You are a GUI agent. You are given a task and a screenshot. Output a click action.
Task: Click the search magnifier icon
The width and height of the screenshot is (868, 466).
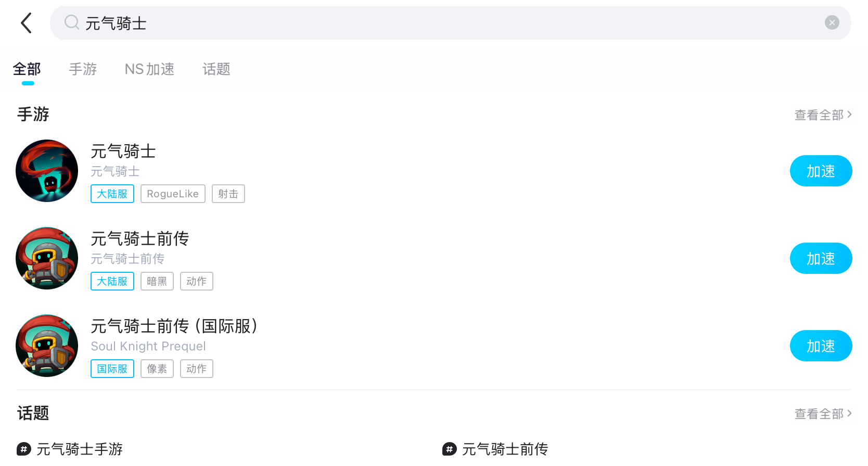71,22
